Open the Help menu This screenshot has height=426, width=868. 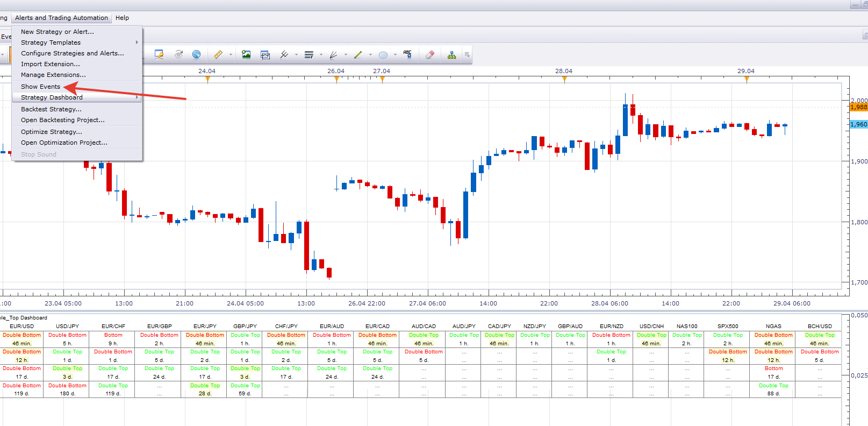(x=122, y=18)
